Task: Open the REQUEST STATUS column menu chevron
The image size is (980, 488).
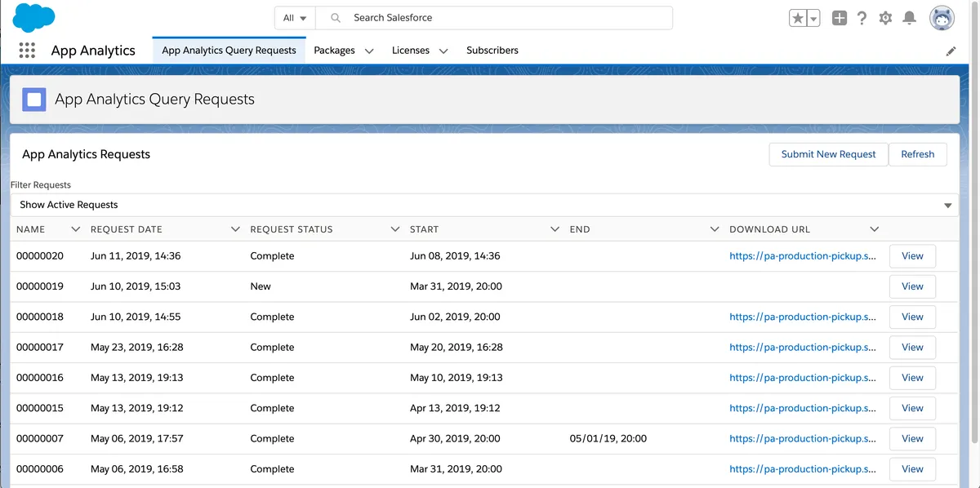Action: click(x=395, y=229)
